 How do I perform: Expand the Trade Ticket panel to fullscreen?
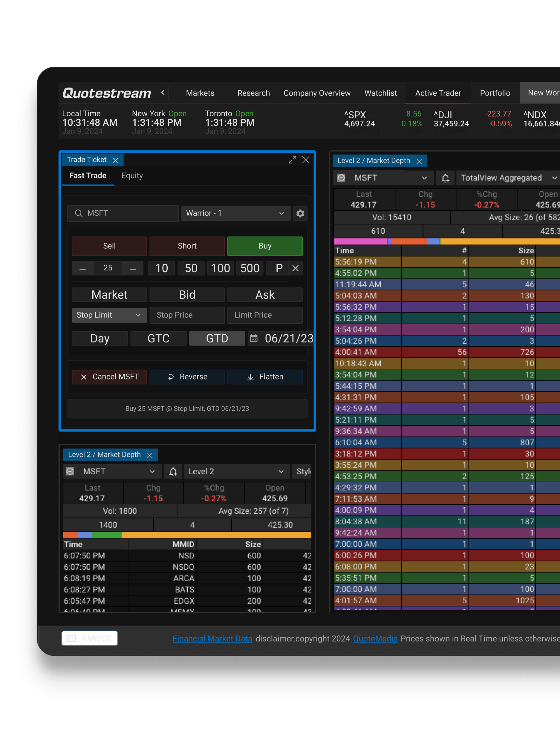(x=292, y=160)
